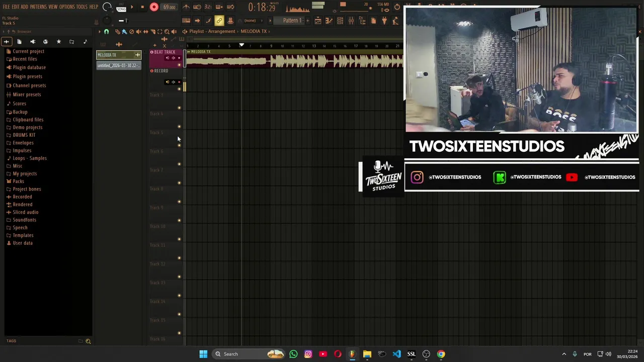
Task: Open the Pattern 1 selector dropdown
Action: 288,21
